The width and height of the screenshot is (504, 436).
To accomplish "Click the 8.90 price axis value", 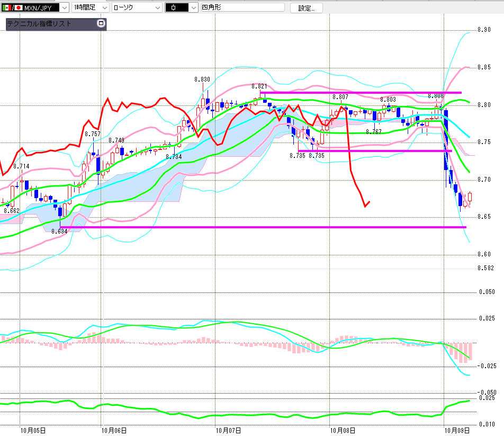I will (x=484, y=30).
